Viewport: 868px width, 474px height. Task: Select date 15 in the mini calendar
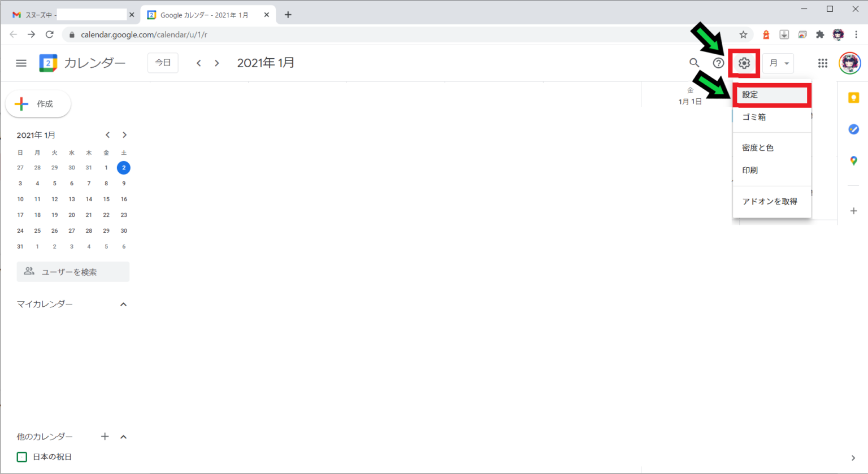[106, 199]
